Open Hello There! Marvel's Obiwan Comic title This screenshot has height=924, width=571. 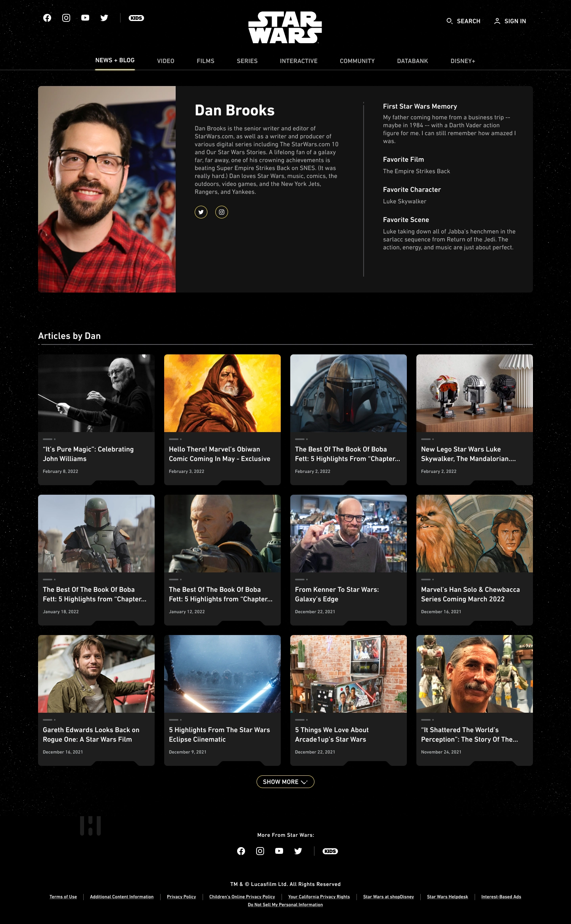[x=219, y=454]
